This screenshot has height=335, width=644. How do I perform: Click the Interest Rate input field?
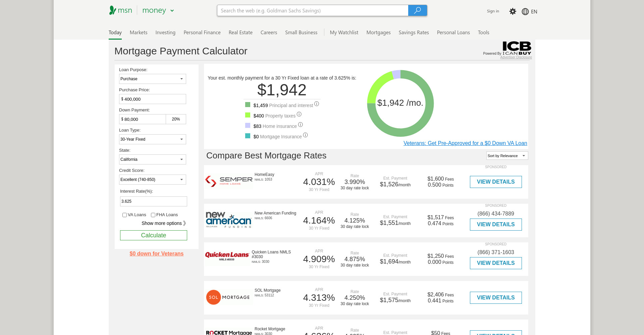click(x=154, y=201)
